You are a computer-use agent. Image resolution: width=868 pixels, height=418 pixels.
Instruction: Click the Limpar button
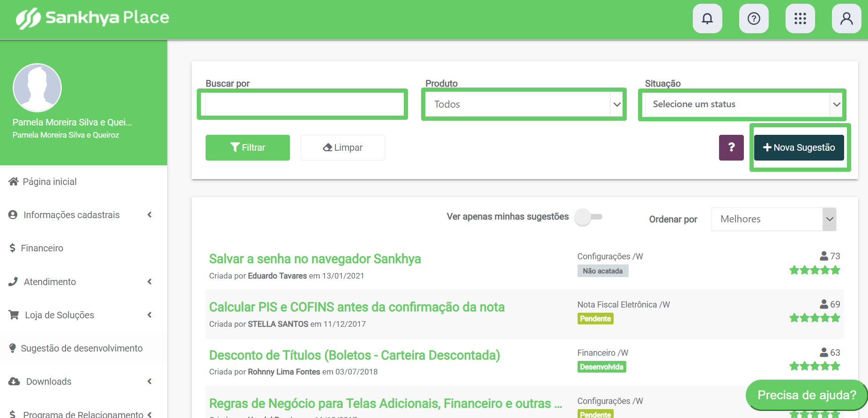click(x=343, y=148)
